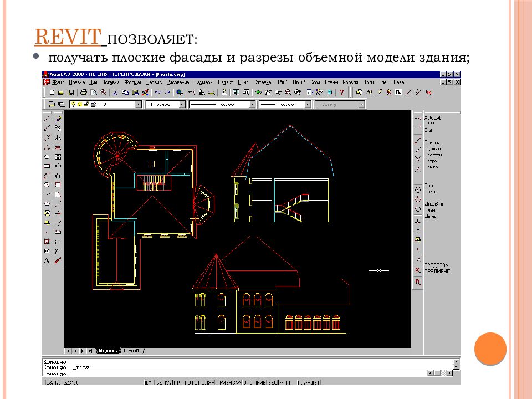Viewport: 532px width, 399px height.
Task: Select the Array modify tool
Action: click(x=58, y=157)
